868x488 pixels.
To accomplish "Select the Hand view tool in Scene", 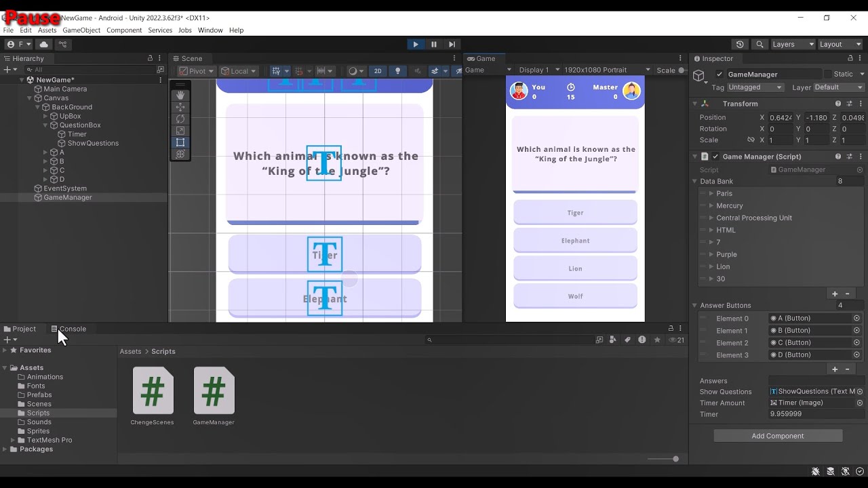I will (180, 95).
